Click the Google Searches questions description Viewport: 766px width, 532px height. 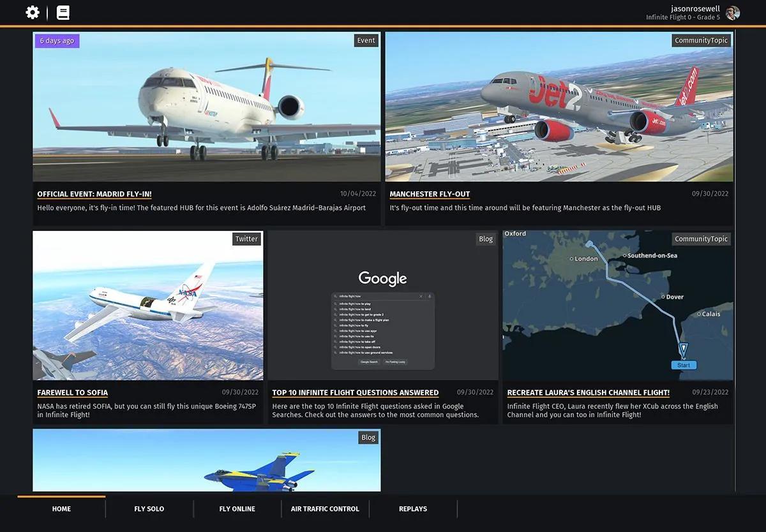click(x=375, y=410)
